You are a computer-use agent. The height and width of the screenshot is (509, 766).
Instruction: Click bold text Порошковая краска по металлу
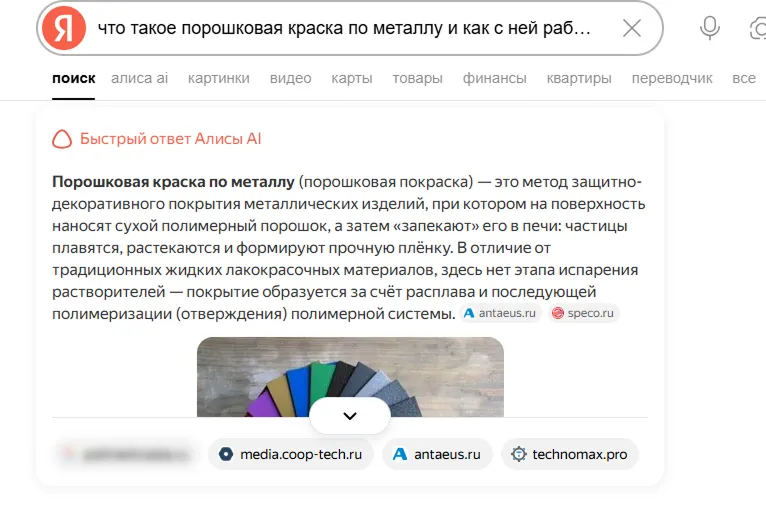click(x=173, y=182)
